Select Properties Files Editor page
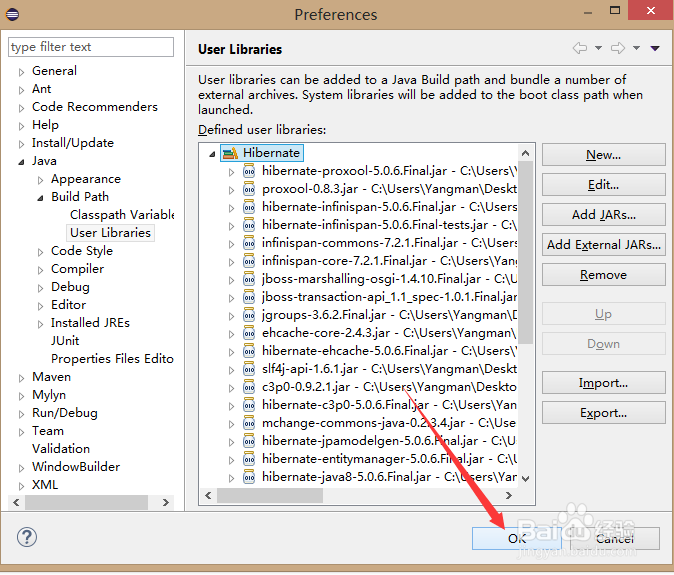This screenshot has height=575, width=674. pos(112,359)
